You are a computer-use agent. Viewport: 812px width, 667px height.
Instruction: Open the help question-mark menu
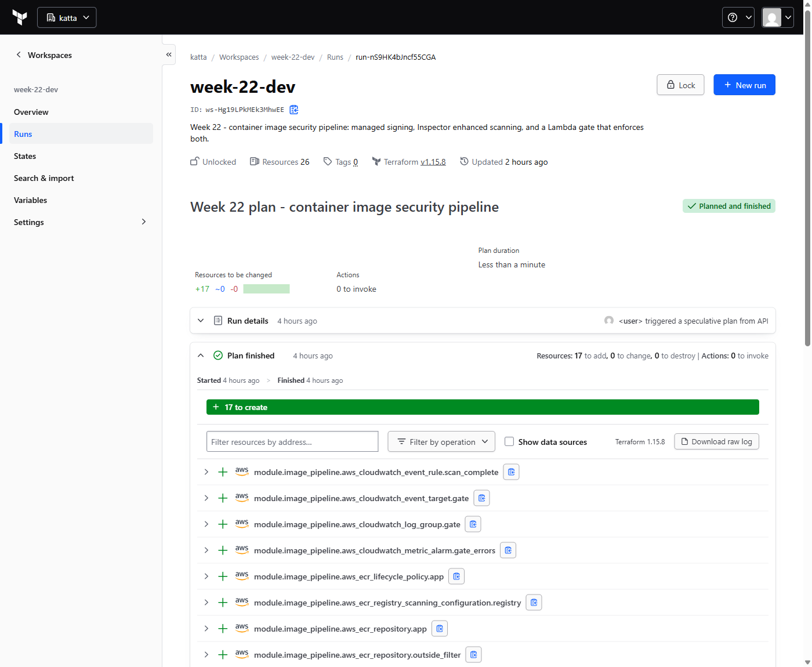pyautogui.click(x=738, y=17)
